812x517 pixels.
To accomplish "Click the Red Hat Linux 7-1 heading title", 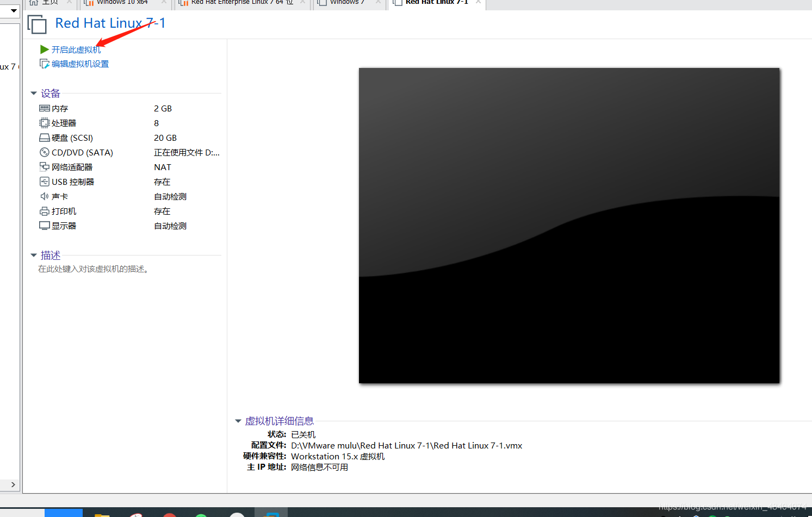I will coord(110,23).
